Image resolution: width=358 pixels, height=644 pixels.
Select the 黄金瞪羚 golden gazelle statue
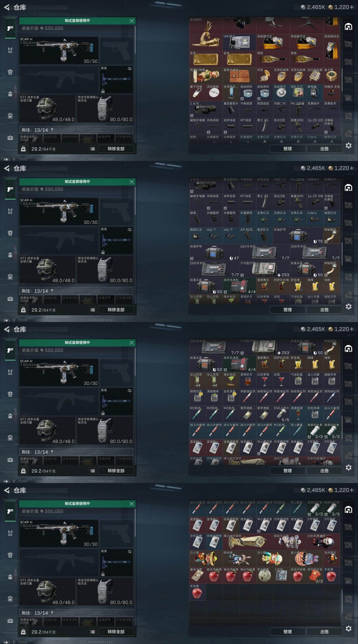(x=206, y=34)
